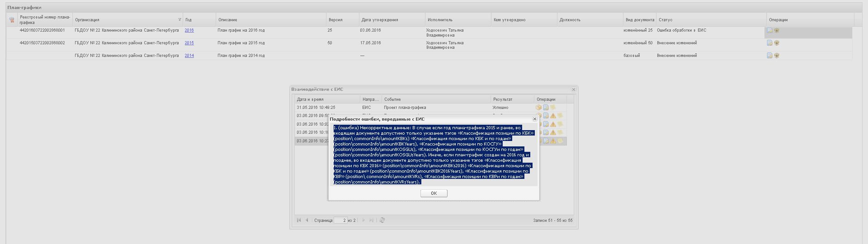
Task: Click approval date 17.05.2016
Action: (370, 43)
